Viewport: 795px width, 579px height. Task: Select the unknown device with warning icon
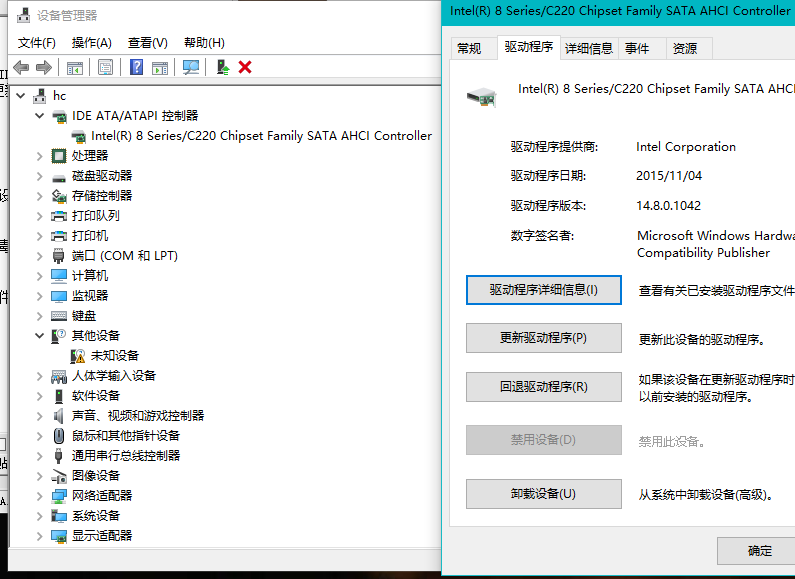(114, 355)
